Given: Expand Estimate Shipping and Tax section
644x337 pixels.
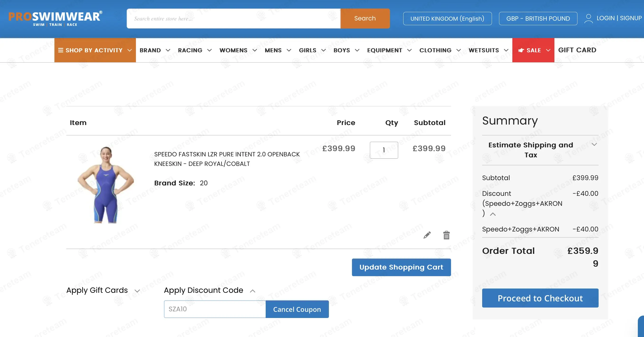Looking at the screenshot, I should tap(540, 150).
